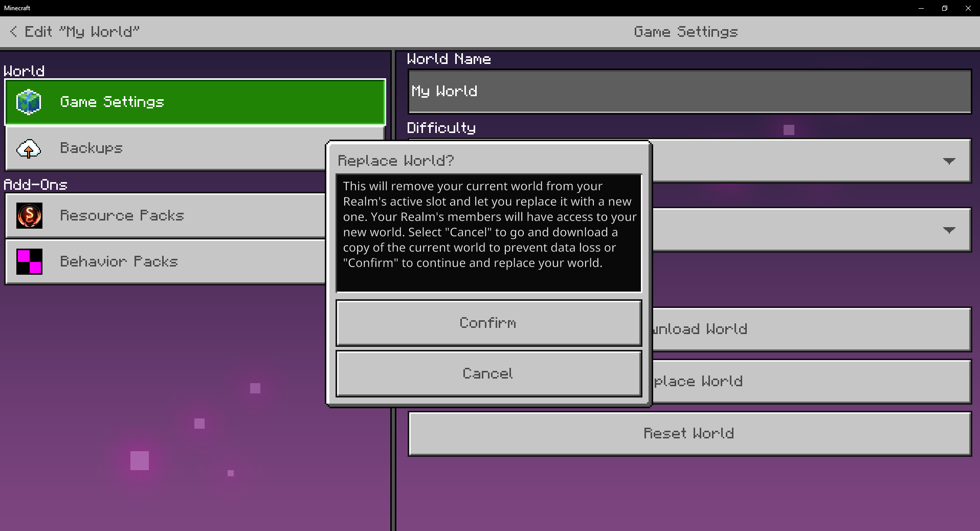Expand the second dropdown below Difficulty
The width and height of the screenshot is (980, 531).
click(x=811, y=230)
